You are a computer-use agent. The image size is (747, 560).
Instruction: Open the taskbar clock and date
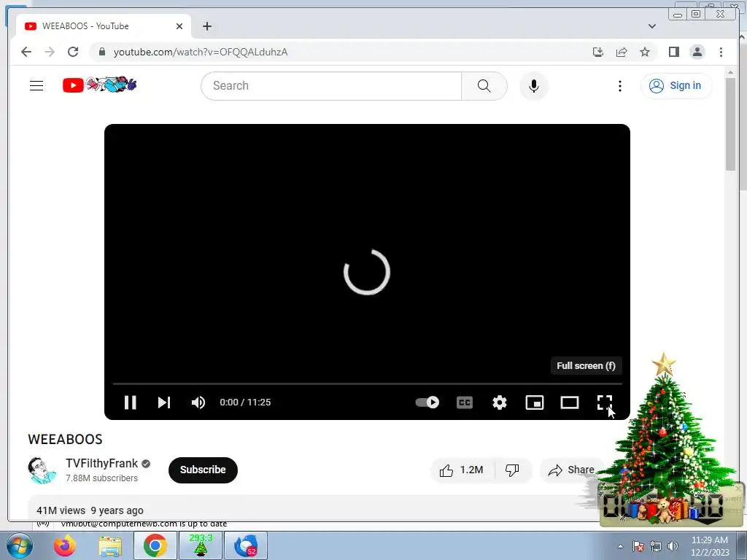tap(710, 546)
